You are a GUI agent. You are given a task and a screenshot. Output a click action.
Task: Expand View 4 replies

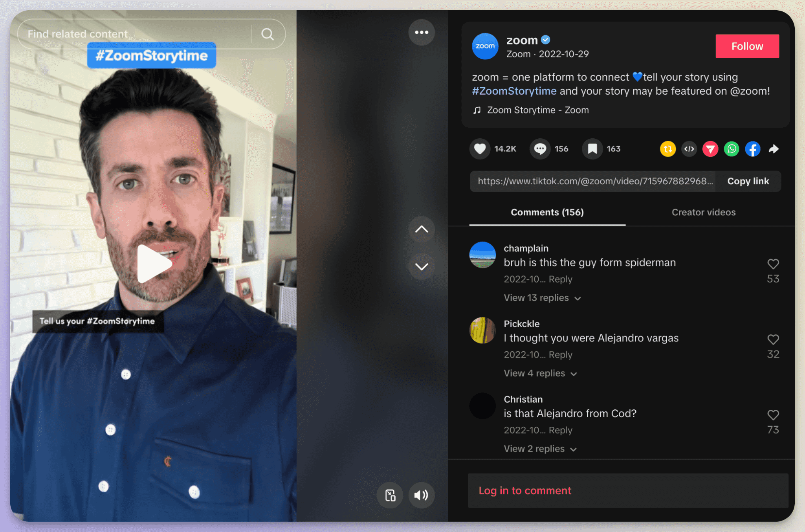(540, 373)
